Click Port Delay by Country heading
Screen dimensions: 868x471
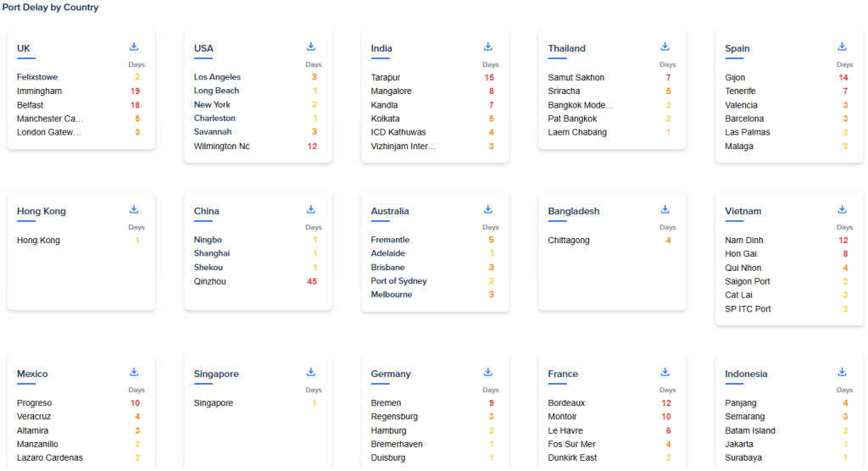point(50,8)
